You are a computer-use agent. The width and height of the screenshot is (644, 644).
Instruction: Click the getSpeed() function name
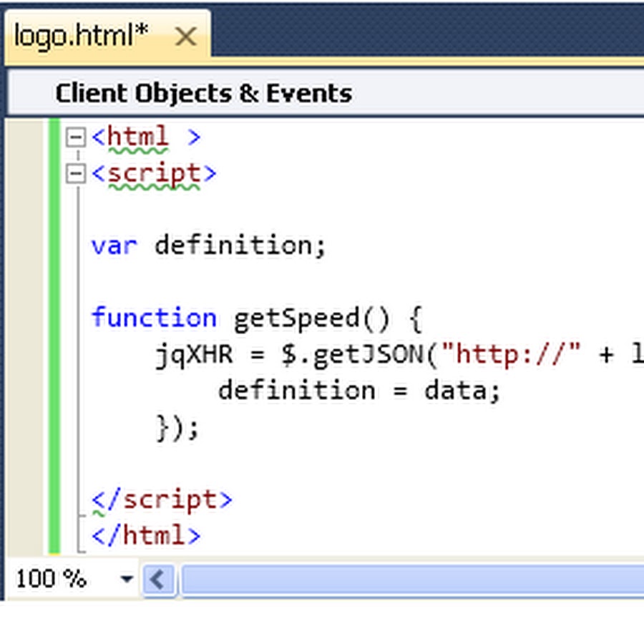[x=312, y=319]
